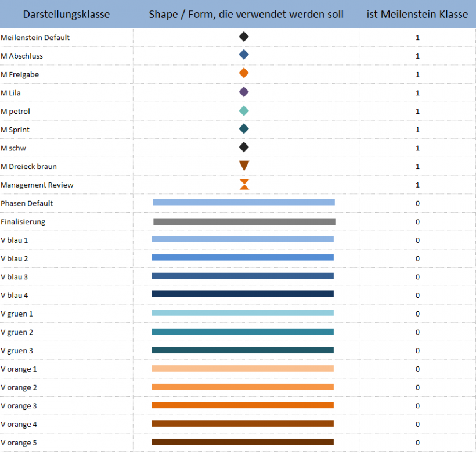Click the orange M Freigabe diamond
Screen dimensions: 476x453
pos(244,73)
